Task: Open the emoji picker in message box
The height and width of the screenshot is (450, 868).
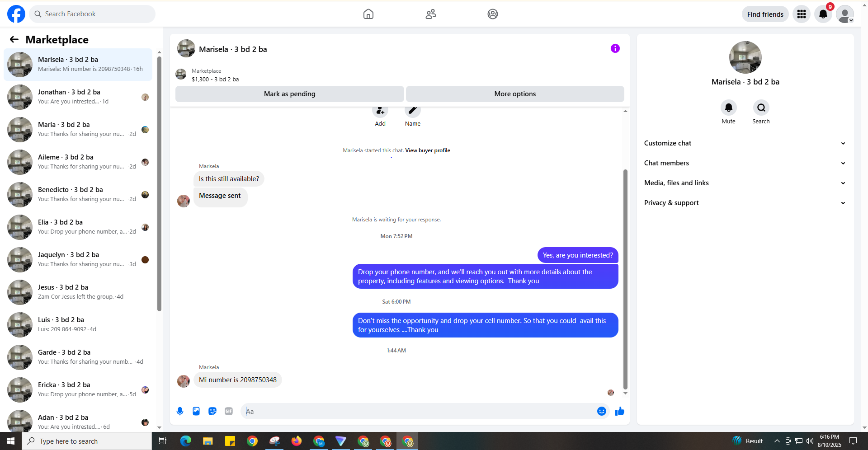Action: click(602, 411)
